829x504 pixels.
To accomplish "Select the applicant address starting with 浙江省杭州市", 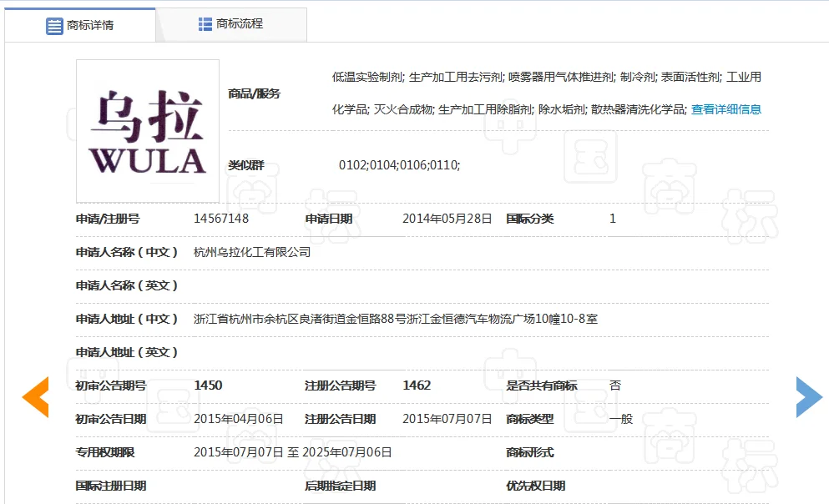I will coord(396,319).
